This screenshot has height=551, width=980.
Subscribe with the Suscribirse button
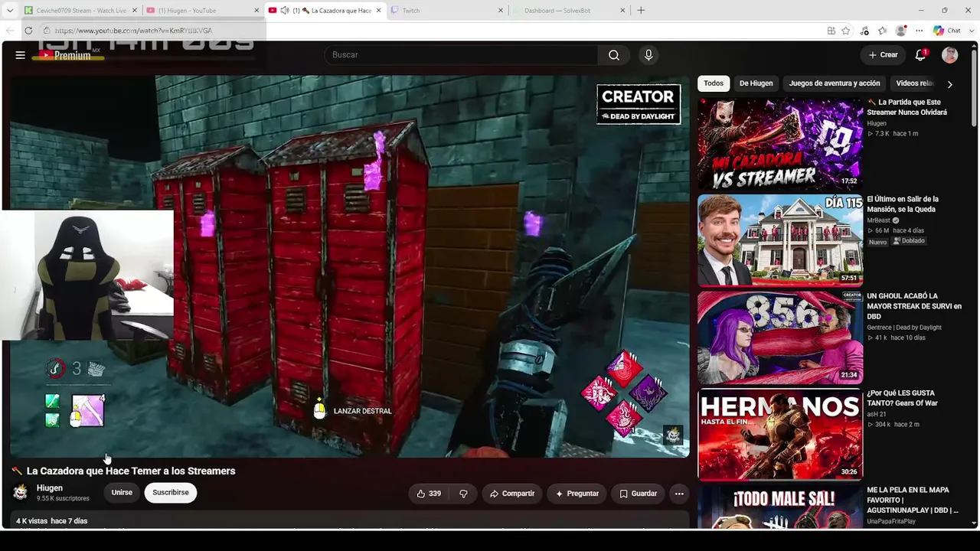pyautogui.click(x=170, y=493)
